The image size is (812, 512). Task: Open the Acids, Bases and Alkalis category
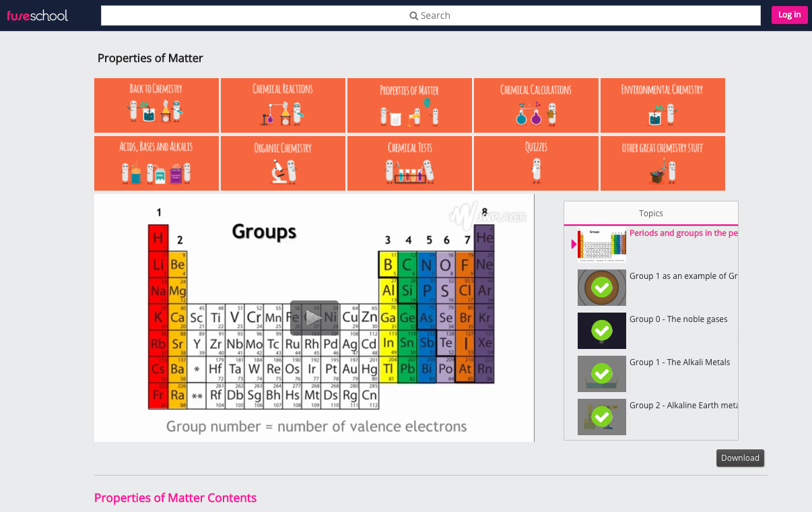tap(156, 163)
